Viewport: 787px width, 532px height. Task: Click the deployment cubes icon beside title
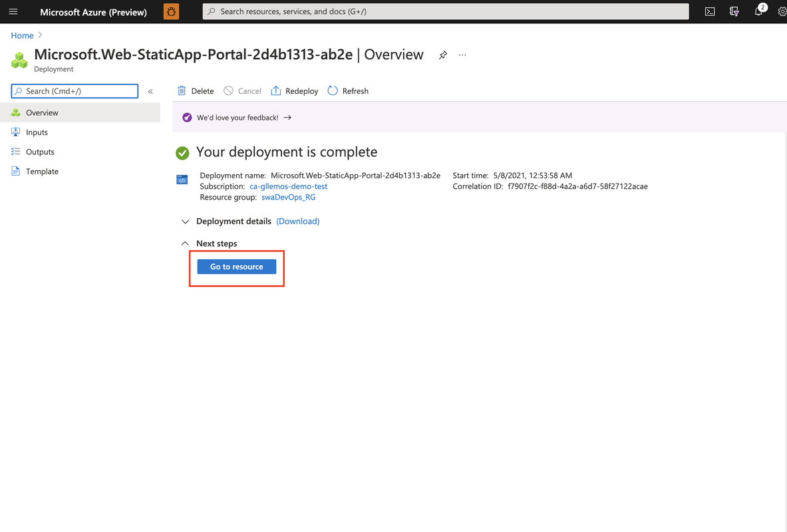tap(19, 61)
